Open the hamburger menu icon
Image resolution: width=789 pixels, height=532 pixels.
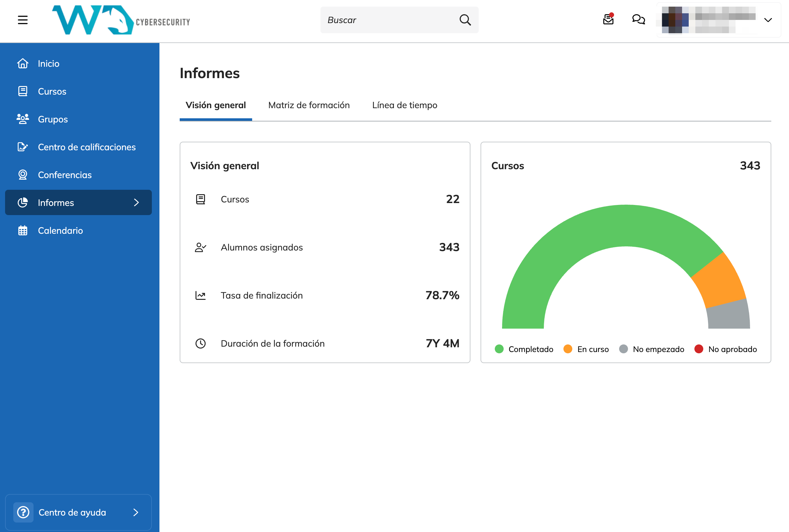[x=23, y=20]
